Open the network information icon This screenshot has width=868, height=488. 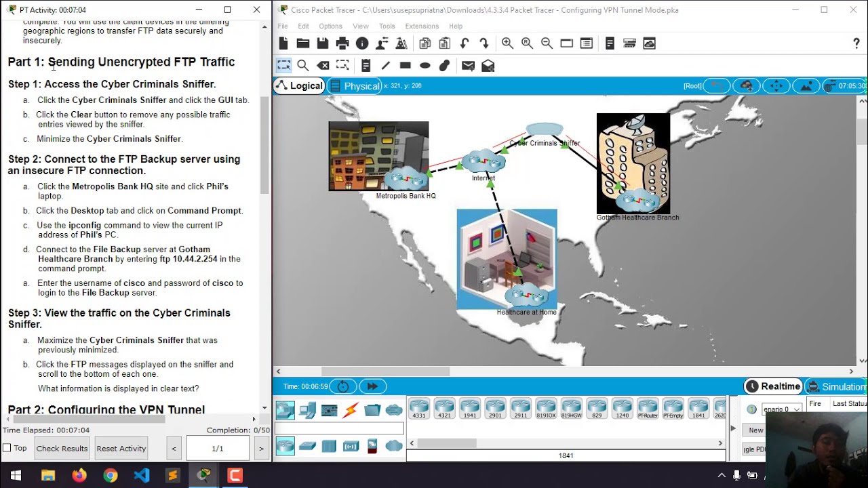[362, 43]
